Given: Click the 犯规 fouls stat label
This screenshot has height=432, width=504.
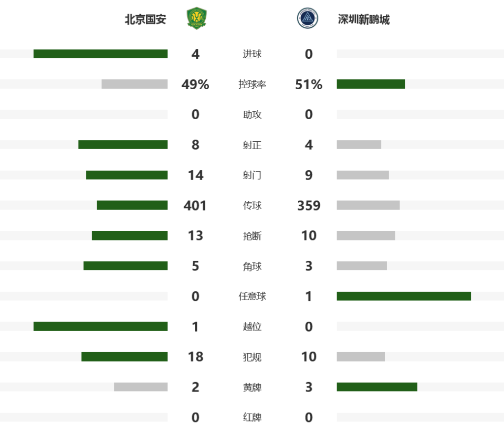Looking at the screenshot, I should pyautogui.click(x=252, y=357).
